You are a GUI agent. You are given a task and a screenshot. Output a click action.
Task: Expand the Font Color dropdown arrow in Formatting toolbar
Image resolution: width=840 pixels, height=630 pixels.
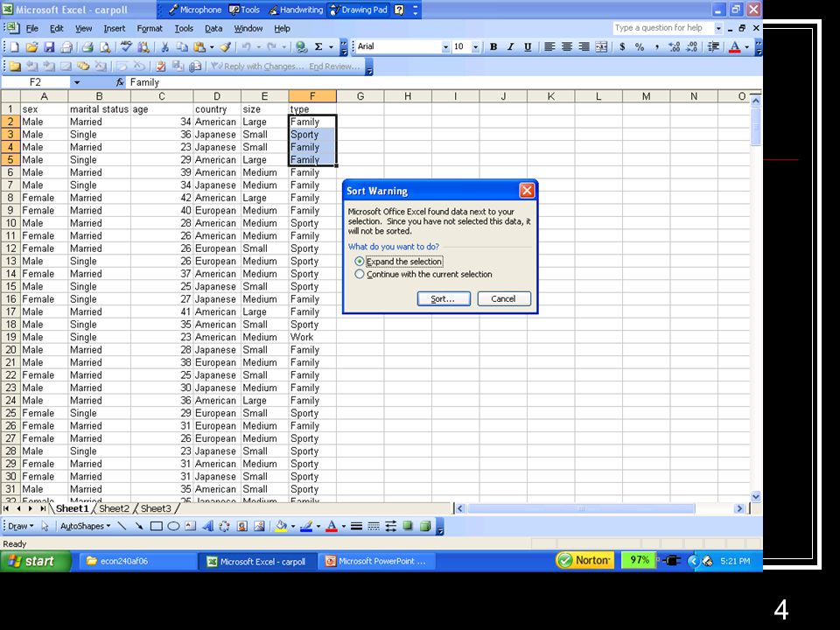click(747, 47)
